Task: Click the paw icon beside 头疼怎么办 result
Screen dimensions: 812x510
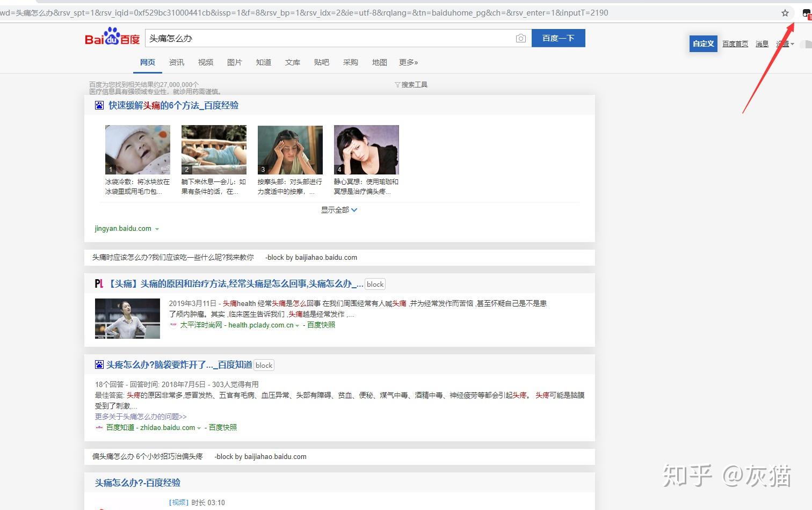Action: click(99, 365)
